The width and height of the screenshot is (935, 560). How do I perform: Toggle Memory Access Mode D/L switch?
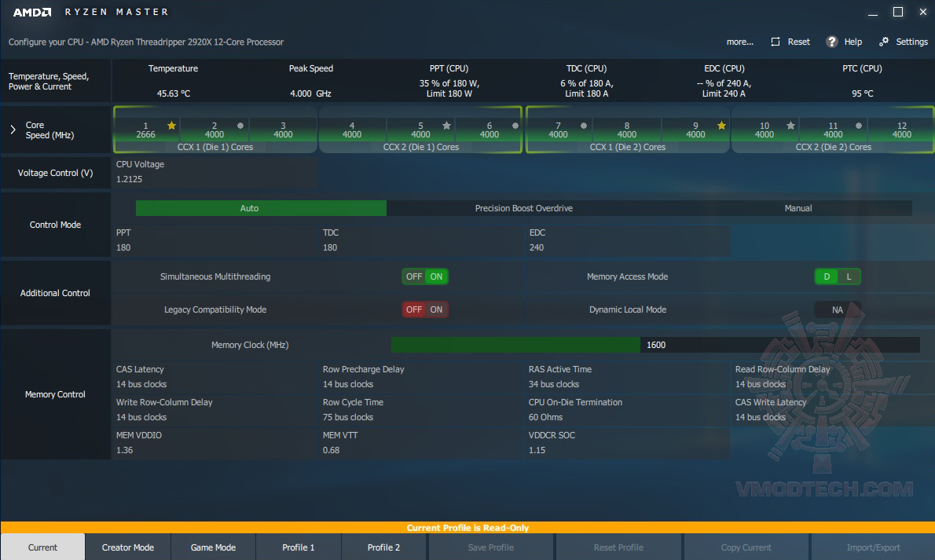point(838,276)
